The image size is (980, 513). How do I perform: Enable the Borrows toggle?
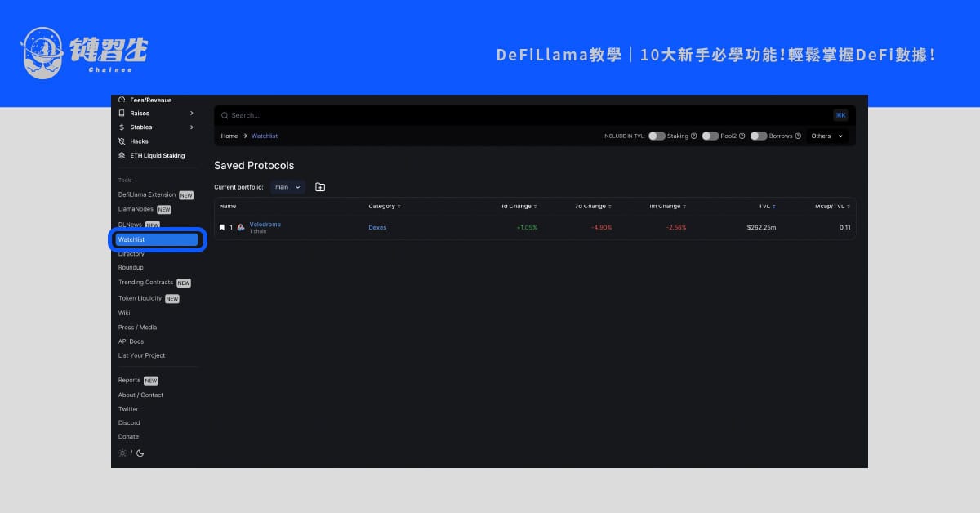point(759,136)
